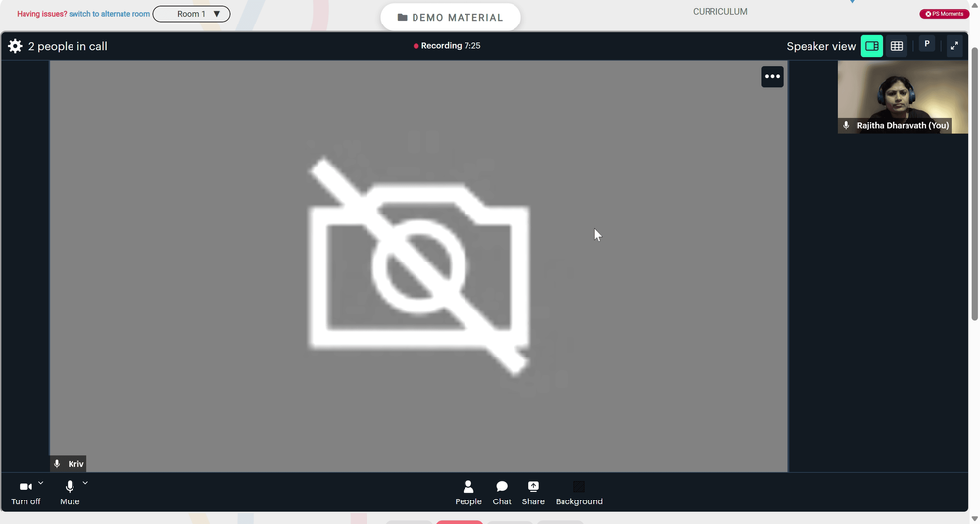Select Rajitha Dharavath's video thumbnail
Screen dimensions: 980x524
coord(903,97)
